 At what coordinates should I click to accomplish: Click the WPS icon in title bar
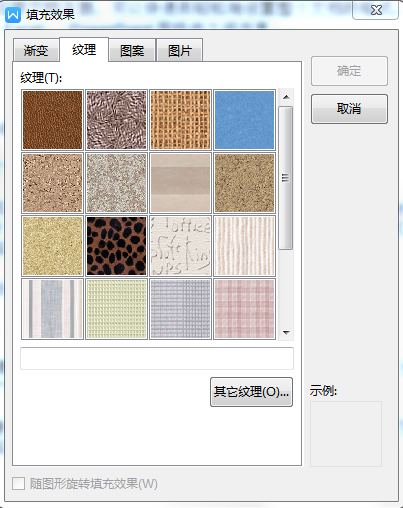13,15
